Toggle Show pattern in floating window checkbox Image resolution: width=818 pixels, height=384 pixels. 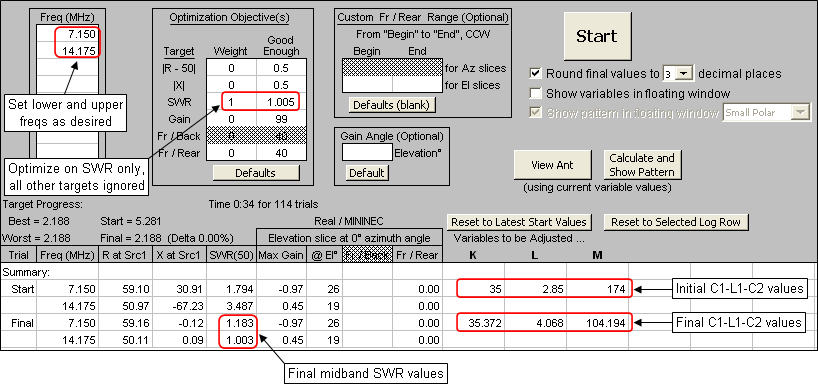pyautogui.click(x=535, y=113)
